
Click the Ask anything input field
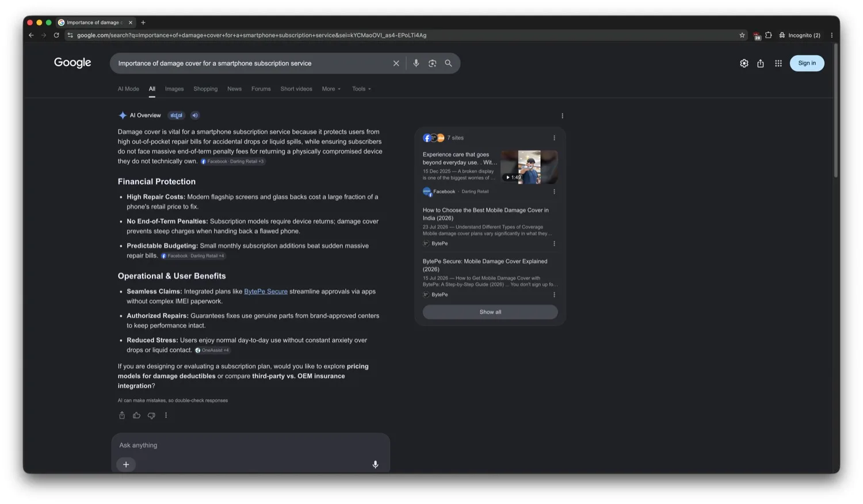pos(250,445)
